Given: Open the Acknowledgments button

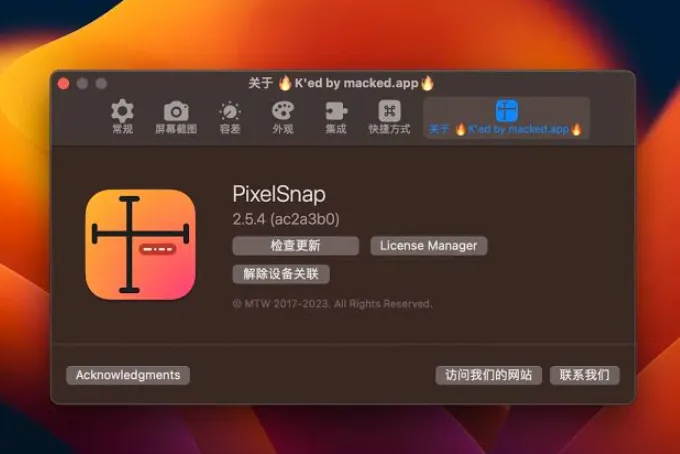Looking at the screenshot, I should tap(128, 375).
